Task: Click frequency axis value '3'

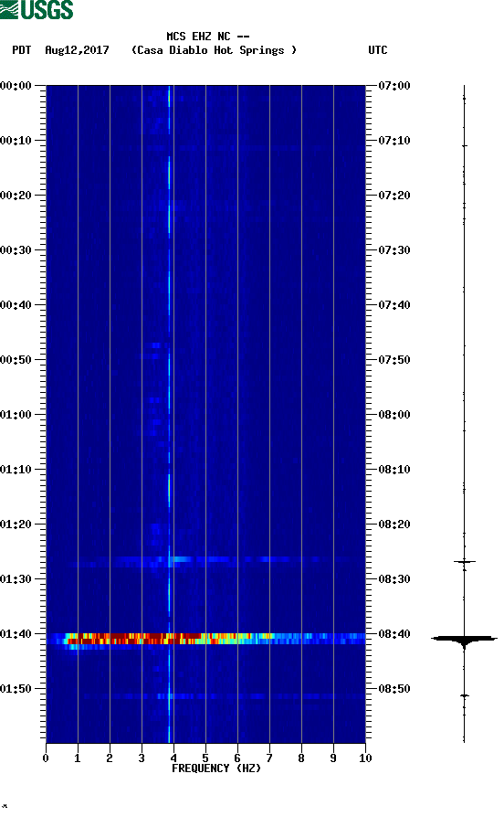Action: (x=142, y=758)
